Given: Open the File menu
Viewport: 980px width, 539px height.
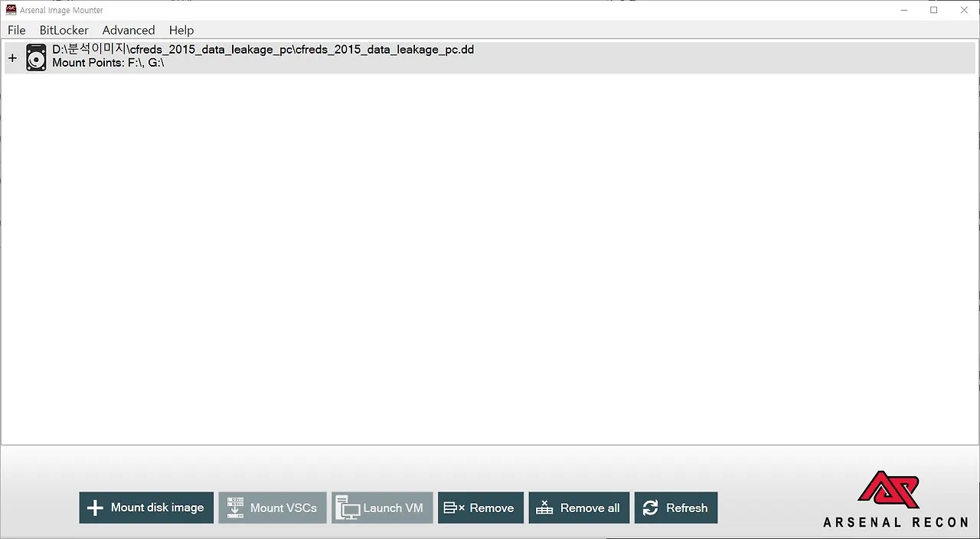Looking at the screenshot, I should tap(16, 30).
